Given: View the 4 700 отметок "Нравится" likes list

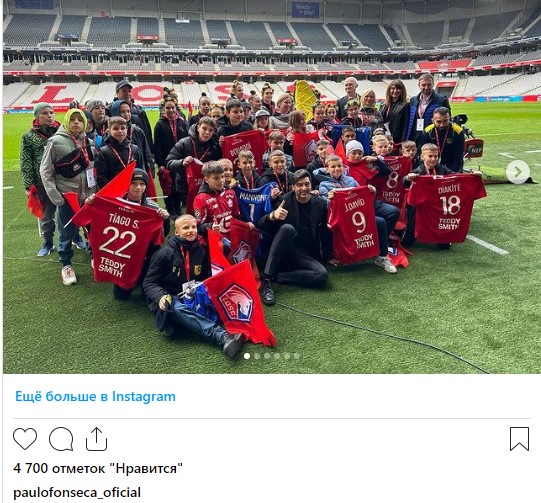Looking at the screenshot, I should (98, 468).
